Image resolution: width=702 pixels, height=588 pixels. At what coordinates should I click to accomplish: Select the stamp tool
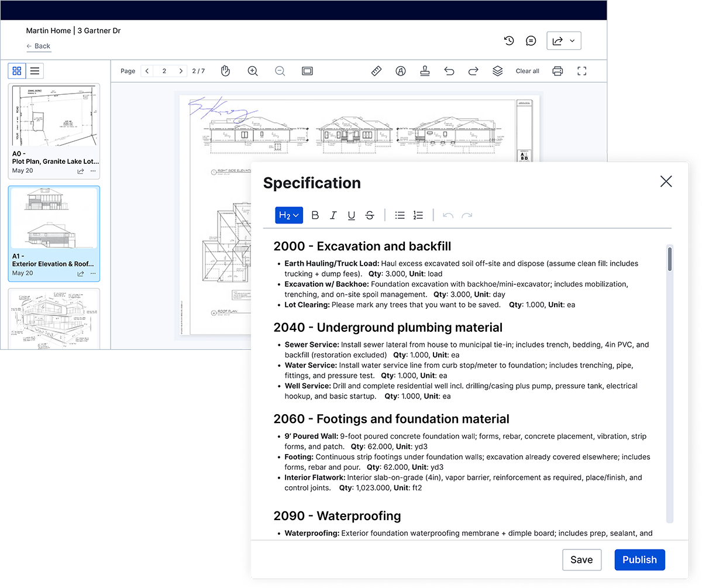click(425, 71)
